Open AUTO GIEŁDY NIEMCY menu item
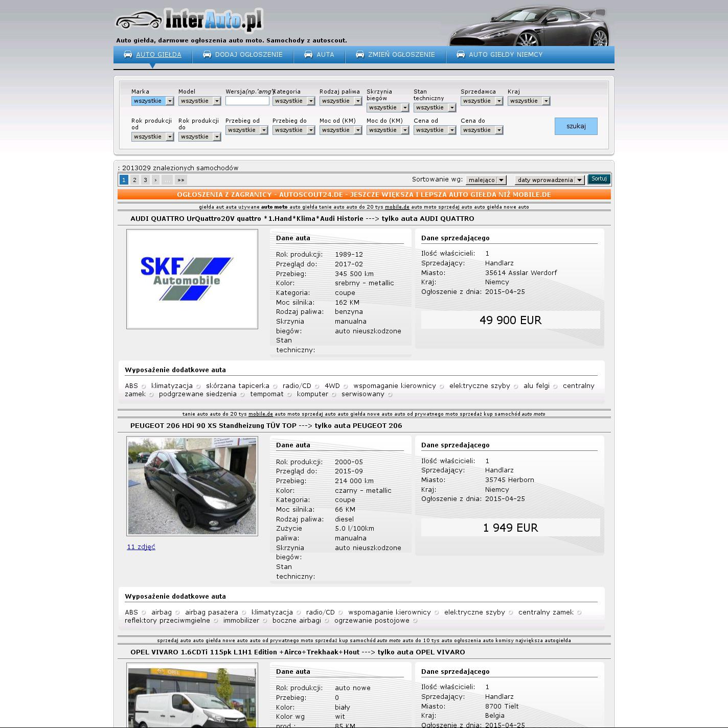728x728 pixels. click(506, 55)
